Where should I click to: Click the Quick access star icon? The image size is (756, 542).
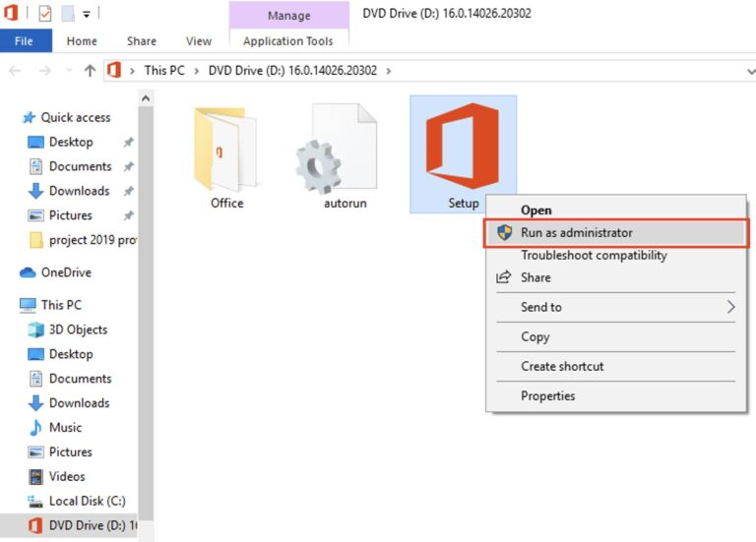(x=29, y=118)
